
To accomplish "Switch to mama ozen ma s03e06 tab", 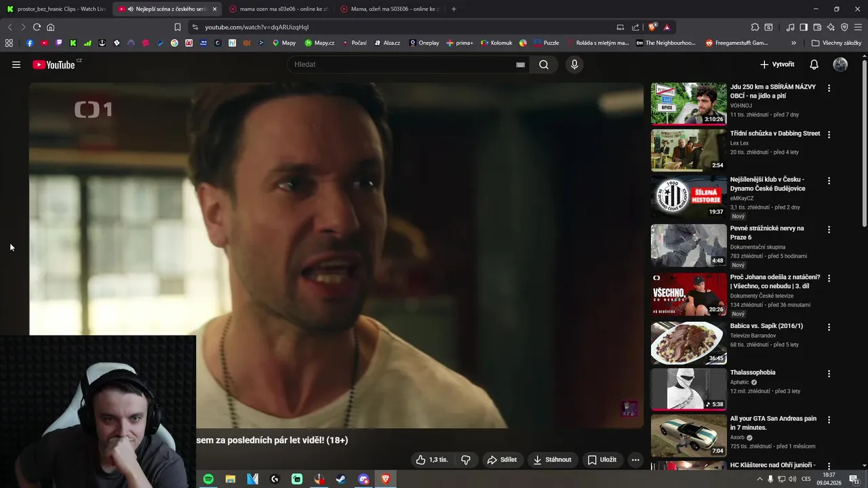I will pyautogui.click(x=279, y=9).
